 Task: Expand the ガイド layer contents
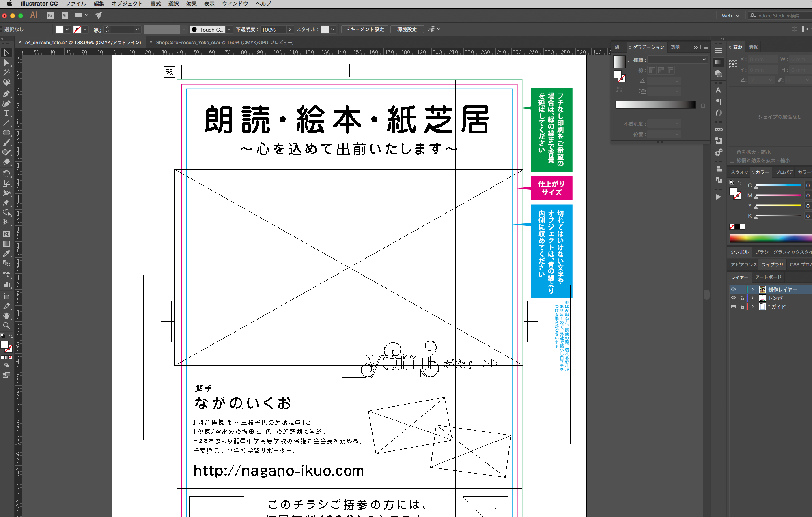[x=752, y=307]
